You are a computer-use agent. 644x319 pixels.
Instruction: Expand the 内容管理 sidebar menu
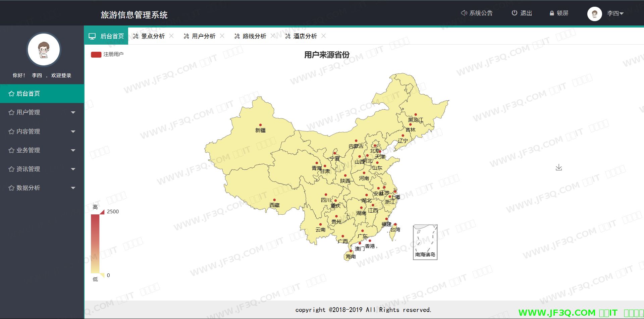point(42,131)
